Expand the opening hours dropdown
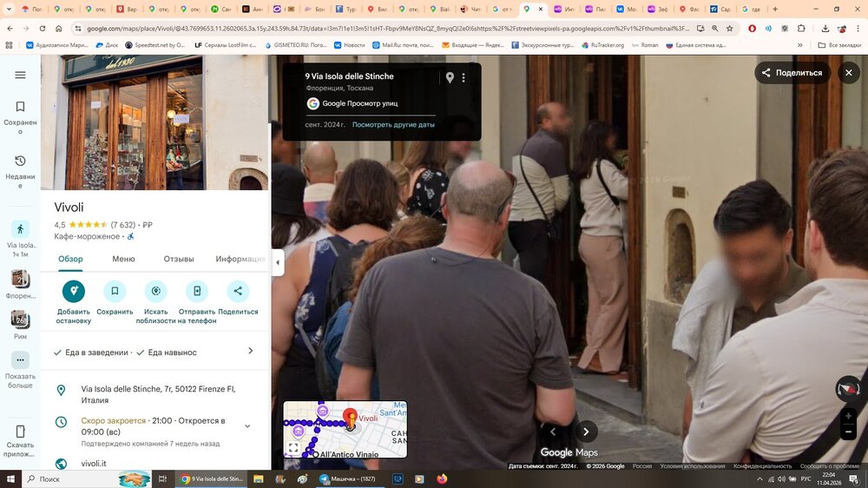 pyautogui.click(x=247, y=426)
